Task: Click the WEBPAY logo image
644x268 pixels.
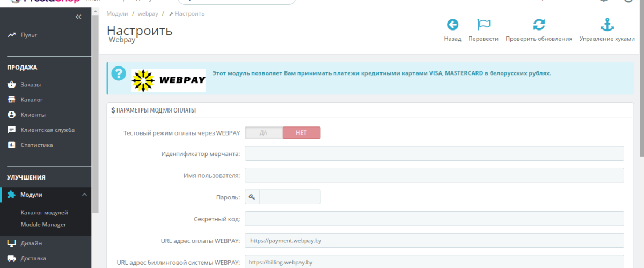Action: click(169, 80)
